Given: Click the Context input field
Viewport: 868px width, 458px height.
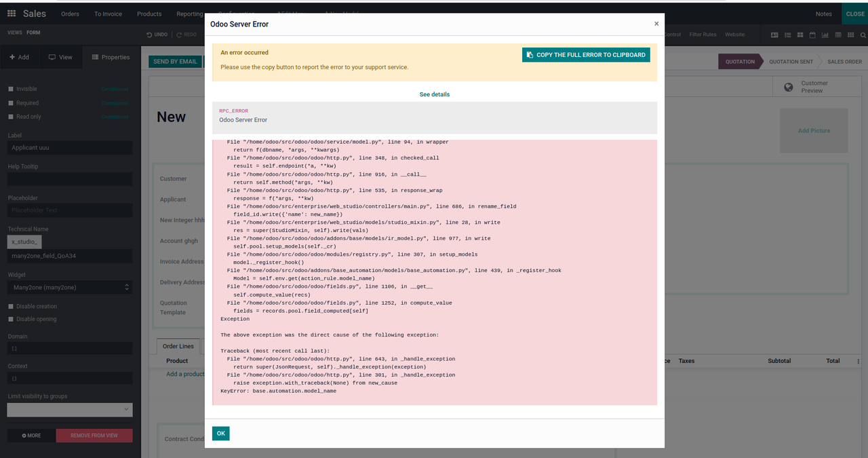Looking at the screenshot, I should 70,378.
